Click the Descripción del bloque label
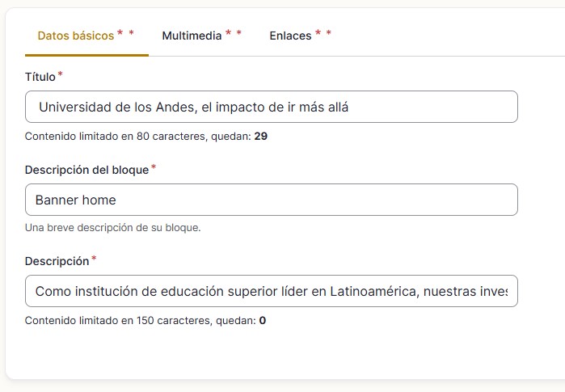The width and height of the screenshot is (565, 392). click(86, 170)
